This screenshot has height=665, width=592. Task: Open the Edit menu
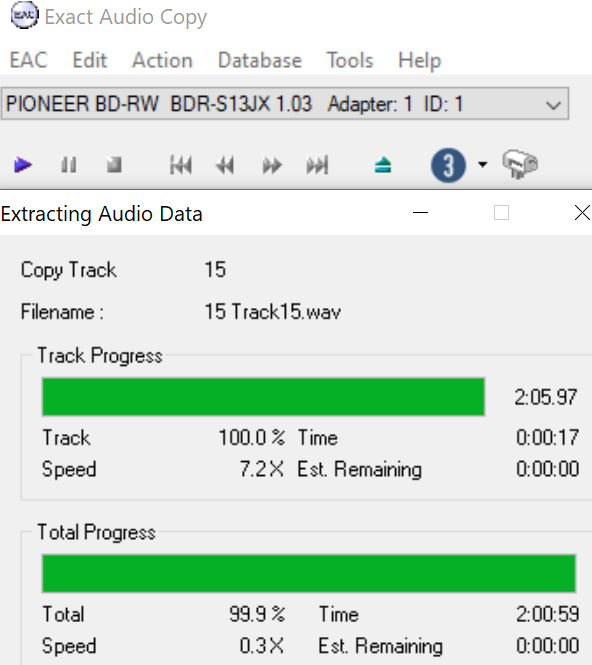90,60
